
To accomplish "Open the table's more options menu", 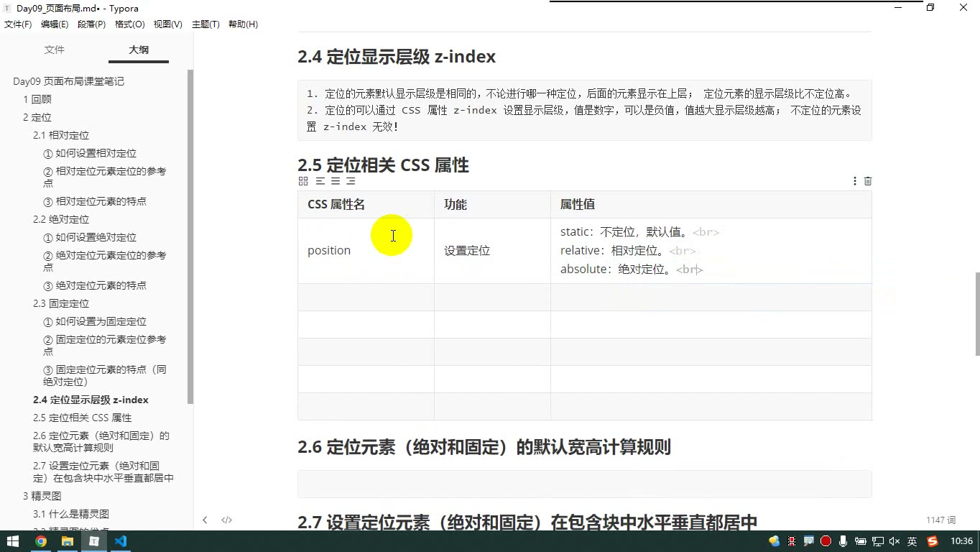I will [854, 181].
